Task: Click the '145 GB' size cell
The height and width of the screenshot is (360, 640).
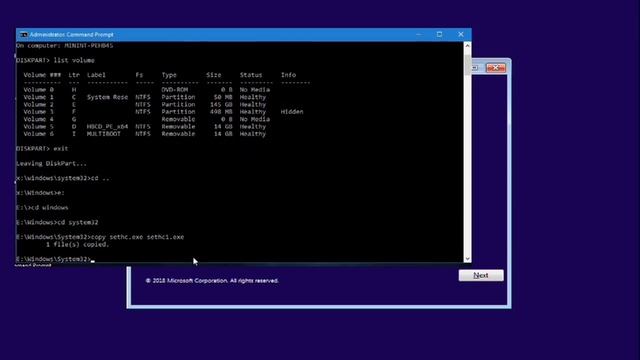Action: [221, 104]
